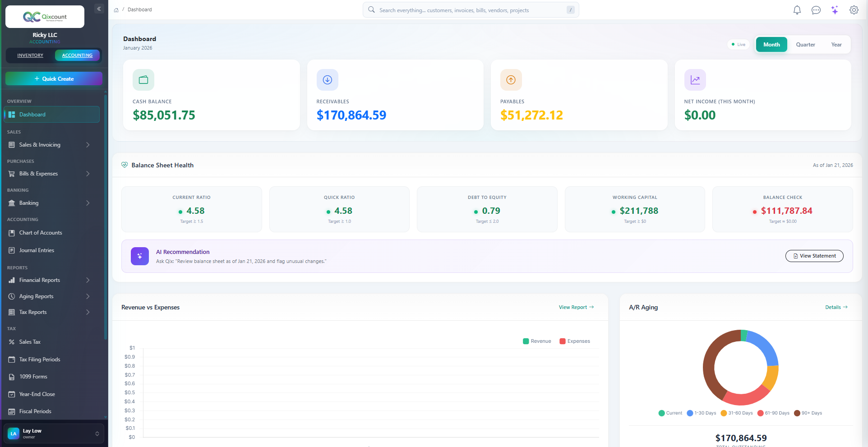Open the Lay Low user account switcher

point(54,433)
